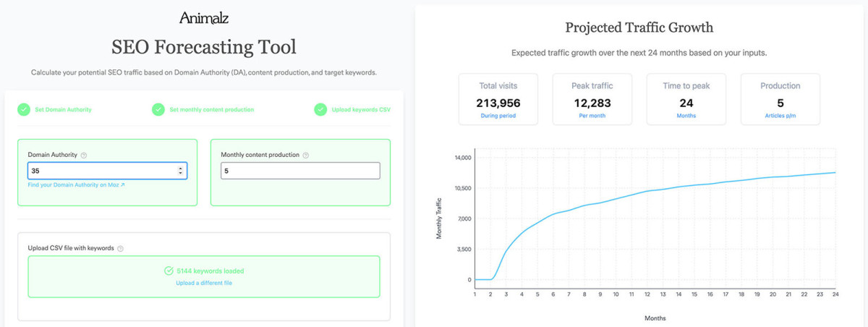Open the Upload CSV file help icon

click(x=120, y=248)
